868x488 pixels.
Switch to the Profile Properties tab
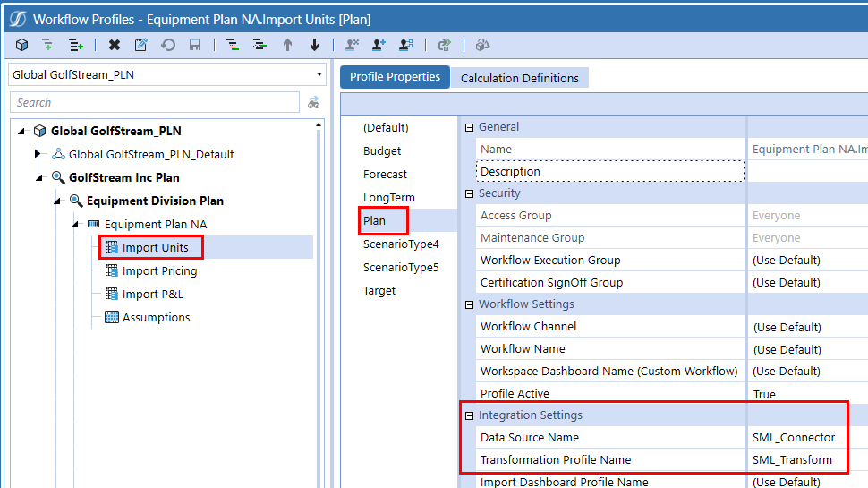pos(395,77)
